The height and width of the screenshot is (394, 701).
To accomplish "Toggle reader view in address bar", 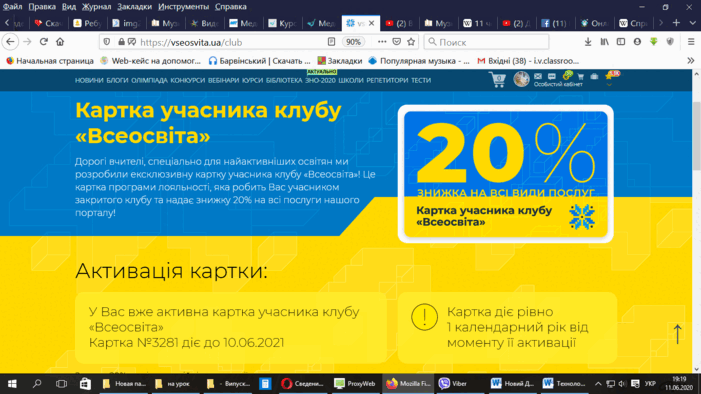I will (x=331, y=42).
